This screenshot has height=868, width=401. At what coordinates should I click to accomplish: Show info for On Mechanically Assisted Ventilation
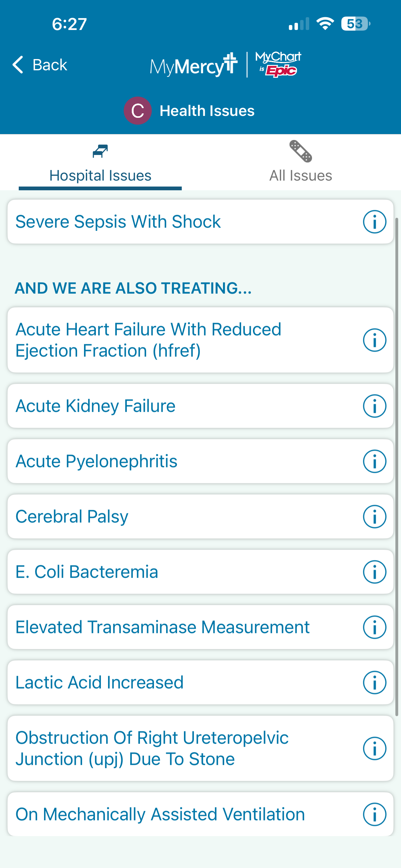tap(374, 815)
